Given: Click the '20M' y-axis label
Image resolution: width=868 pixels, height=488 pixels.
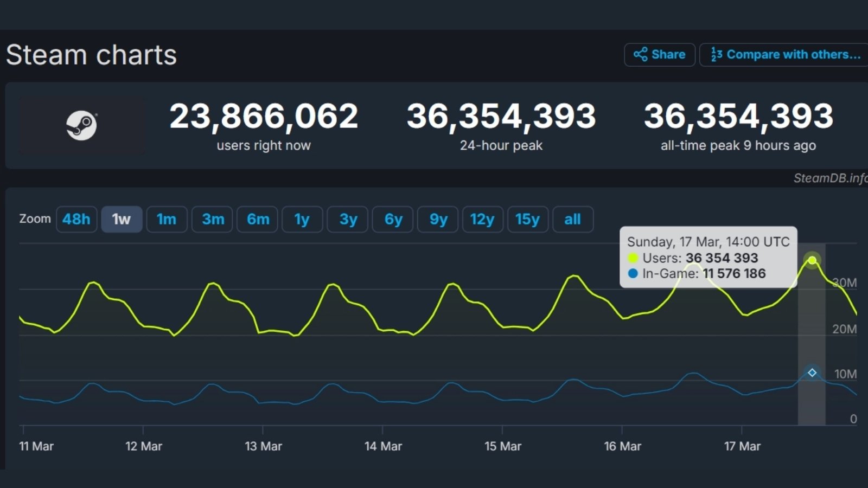Looking at the screenshot, I should pos(845,329).
